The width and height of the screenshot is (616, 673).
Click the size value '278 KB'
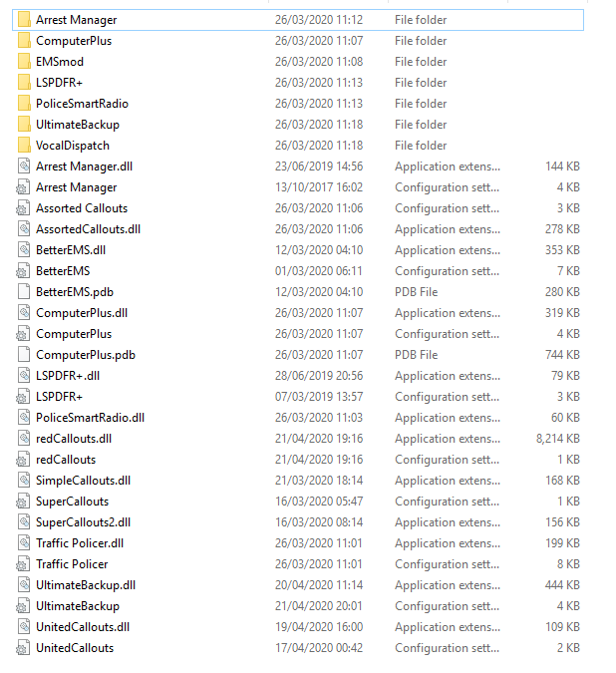click(562, 229)
